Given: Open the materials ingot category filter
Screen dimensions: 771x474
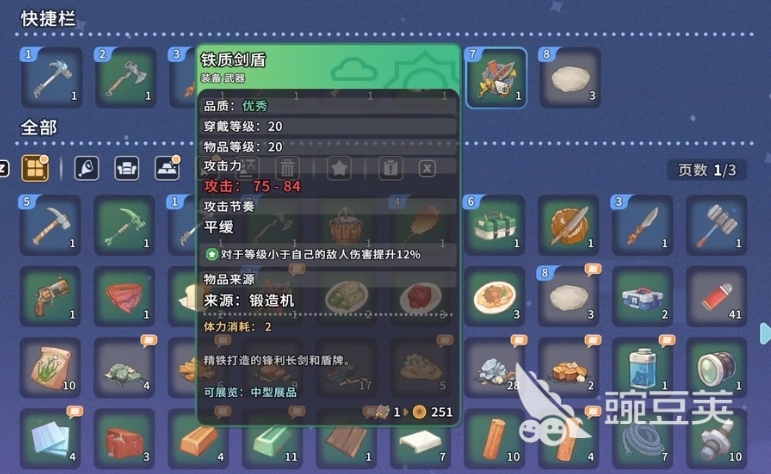Looking at the screenshot, I should (167, 169).
